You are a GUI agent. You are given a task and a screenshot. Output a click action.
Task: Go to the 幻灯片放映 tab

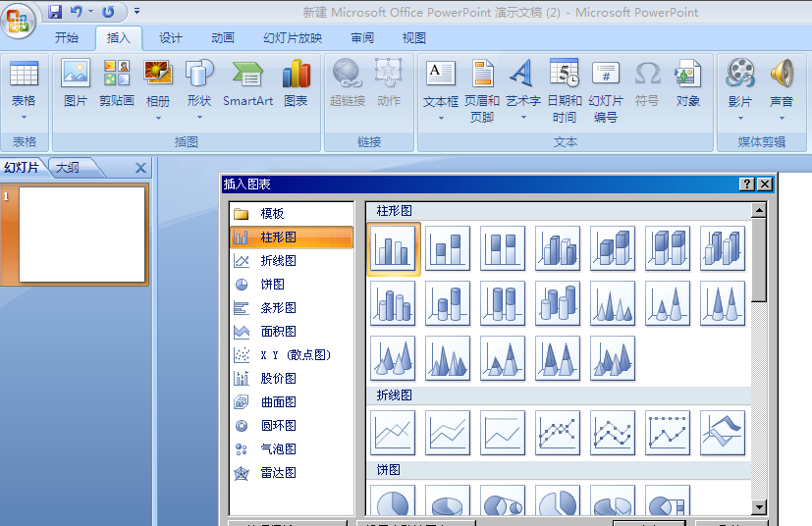[293, 38]
